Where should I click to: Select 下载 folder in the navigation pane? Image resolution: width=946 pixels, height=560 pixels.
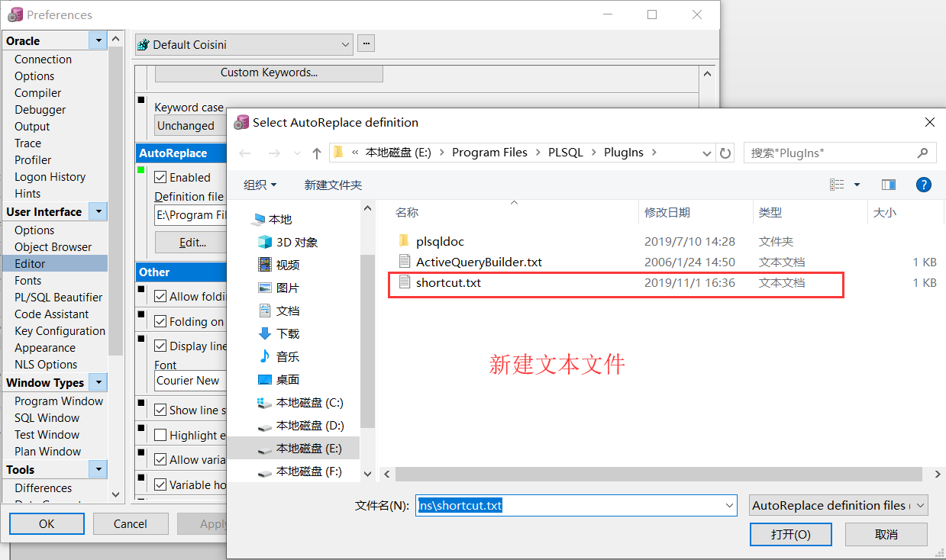[287, 333]
